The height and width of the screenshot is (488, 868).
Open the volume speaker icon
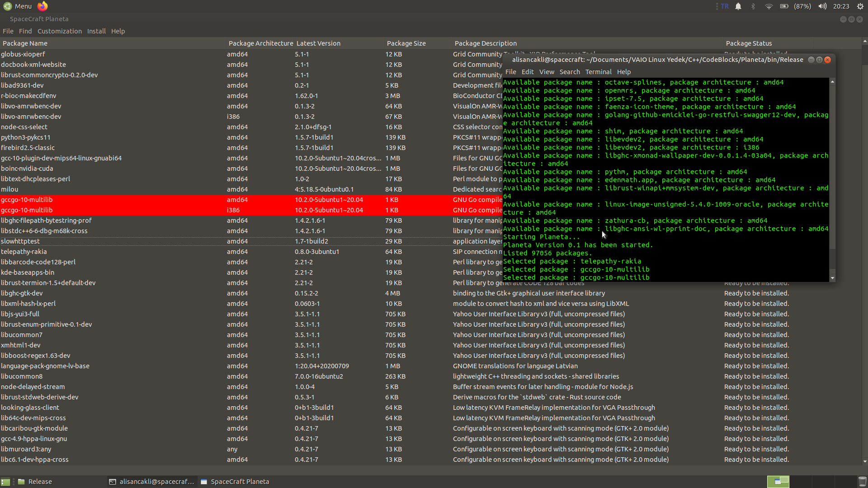[x=822, y=6]
